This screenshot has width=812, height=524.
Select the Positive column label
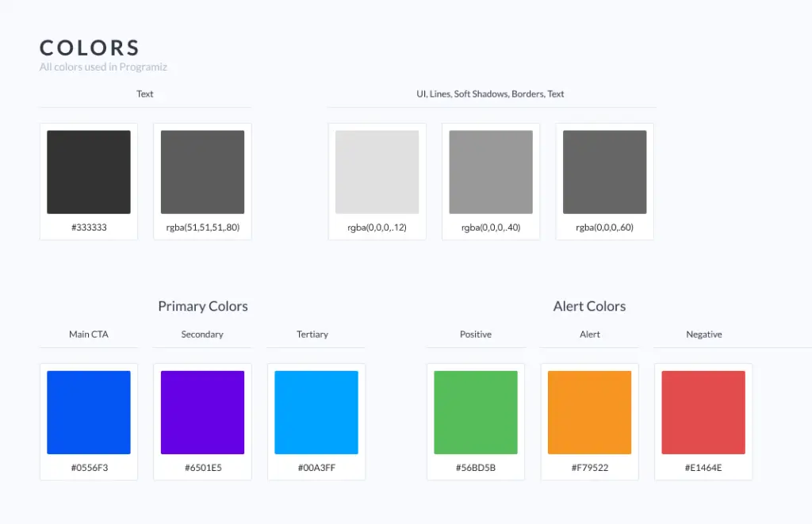pyautogui.click(x=476, y=334)
